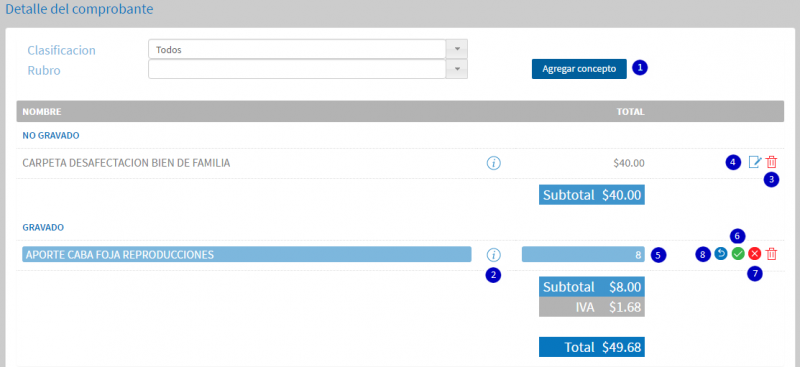Select the Clasificacion field showing Todos
Image resolution: width=800 pixels, height=367 pixels.
[x=297, y=49]
